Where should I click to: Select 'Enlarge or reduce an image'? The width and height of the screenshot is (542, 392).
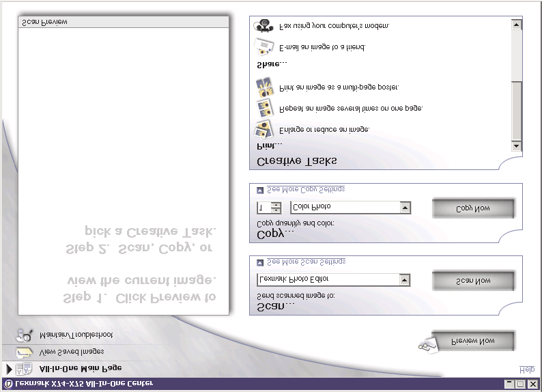pos(324,130)
